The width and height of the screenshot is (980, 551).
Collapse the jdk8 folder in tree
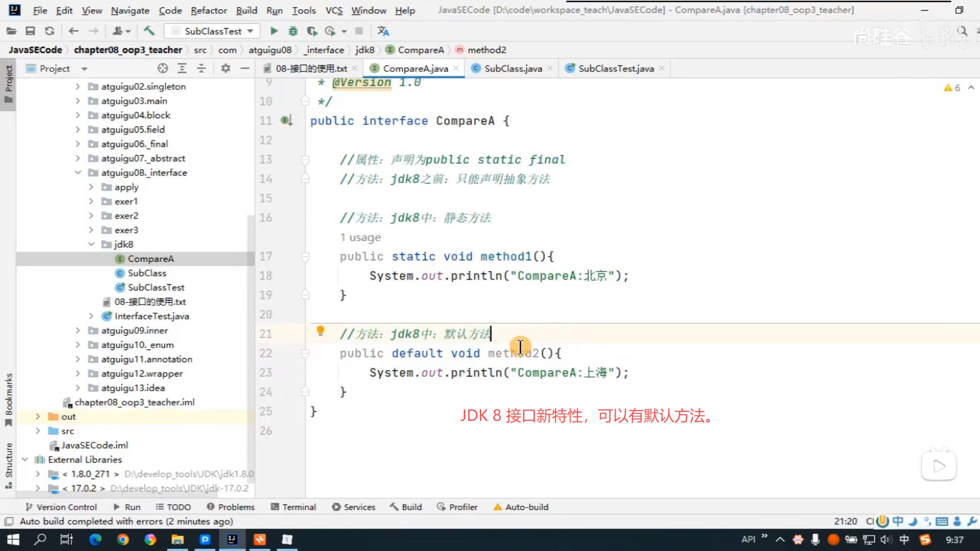(x=91, y=244)
